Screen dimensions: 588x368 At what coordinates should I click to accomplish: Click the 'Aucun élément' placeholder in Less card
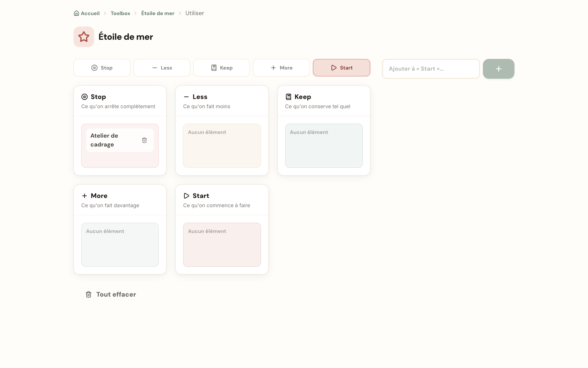point(207,132)
